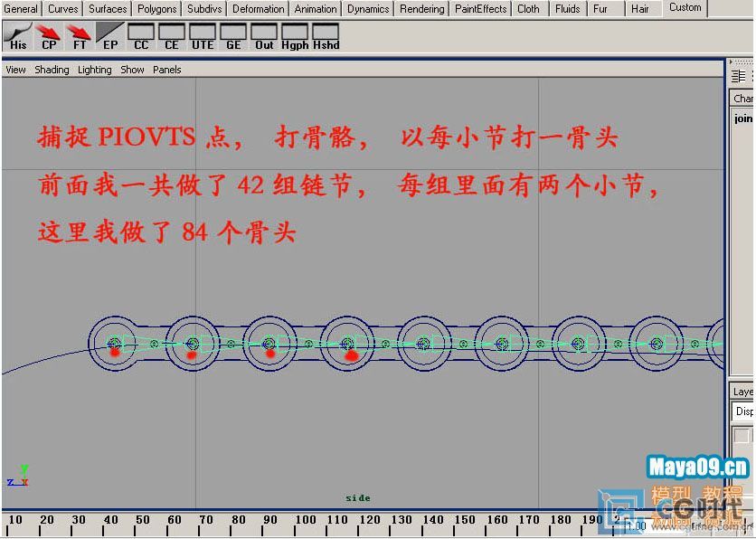Viewport: 756px width, 539px height.
Task: Click the Hshd shelf icon
Action: pyautogui.click(x=326, y=36)
